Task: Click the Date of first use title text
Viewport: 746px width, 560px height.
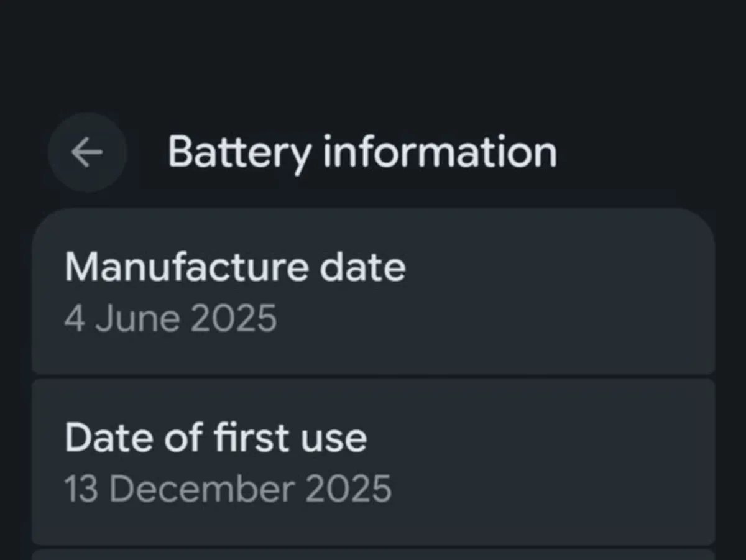Action: pyautogui.click(x=216, y=437)
